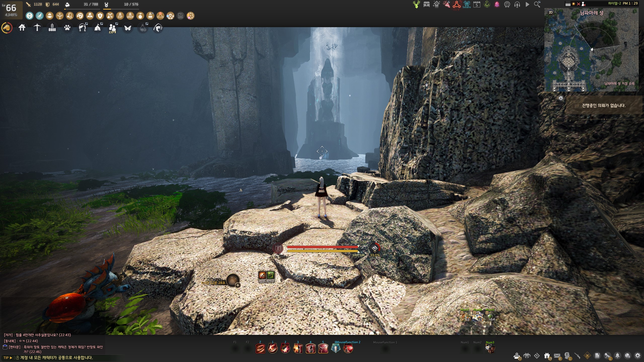644x362 pixels.
Task: Click the play arrow button top bar
Action: [527, 5]
